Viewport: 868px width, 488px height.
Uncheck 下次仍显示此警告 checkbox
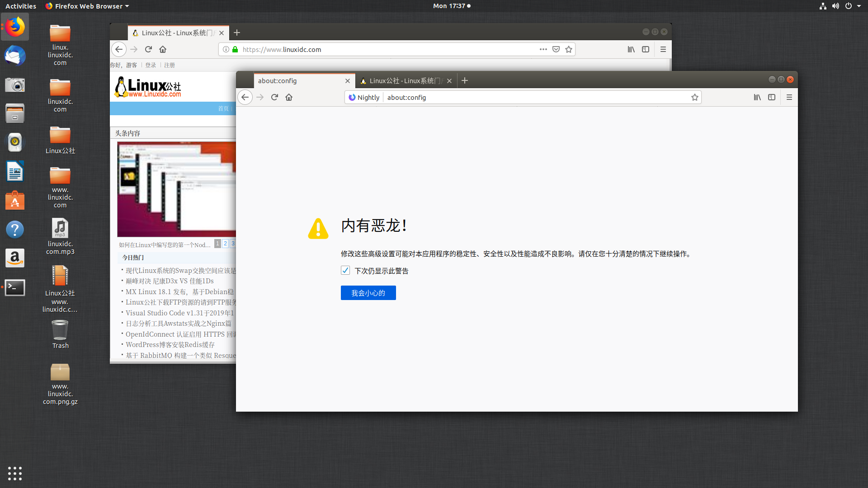point(345,270)
